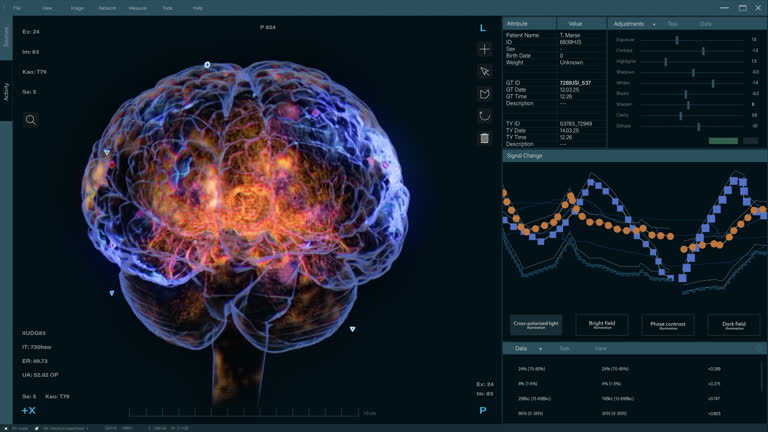Viewport: 768px width, 432px height.
Task: Toggle Phase contrast illumination mode
Action: coord(668,325)
